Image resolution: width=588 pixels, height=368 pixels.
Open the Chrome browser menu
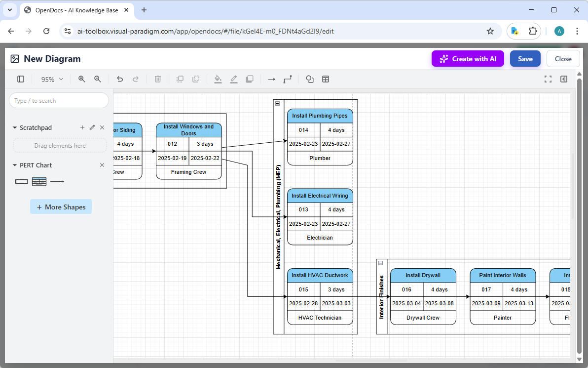point(577,31)
